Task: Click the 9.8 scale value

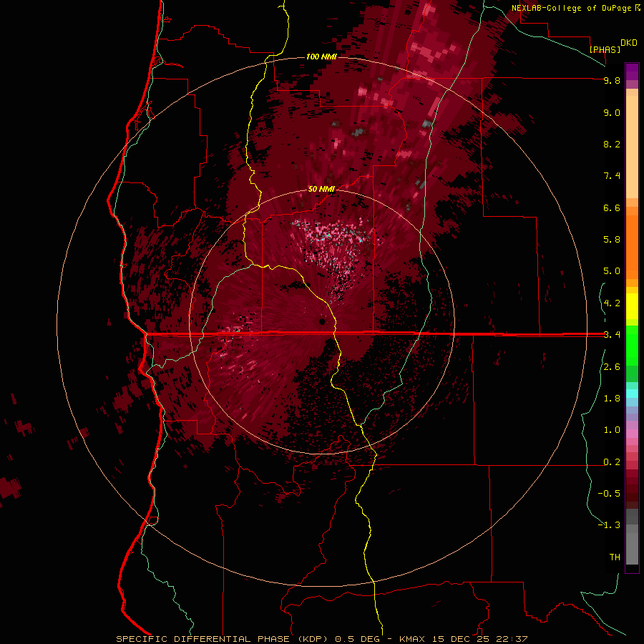Action: [612, 81]
